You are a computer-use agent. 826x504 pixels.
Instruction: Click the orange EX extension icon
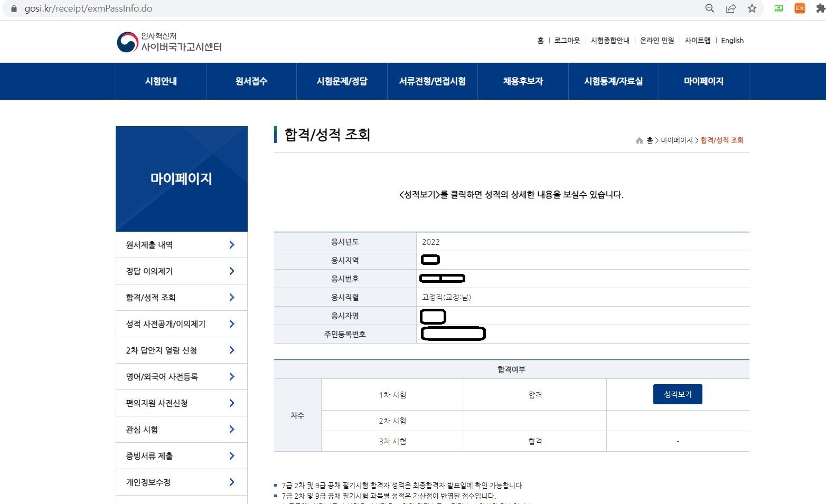[x=800, y=8]
